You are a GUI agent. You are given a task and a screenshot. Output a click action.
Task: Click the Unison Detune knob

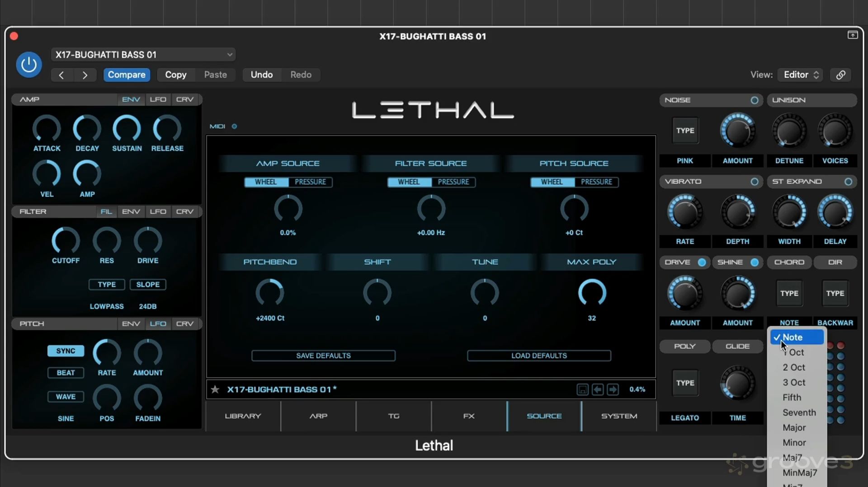[789, 131]
